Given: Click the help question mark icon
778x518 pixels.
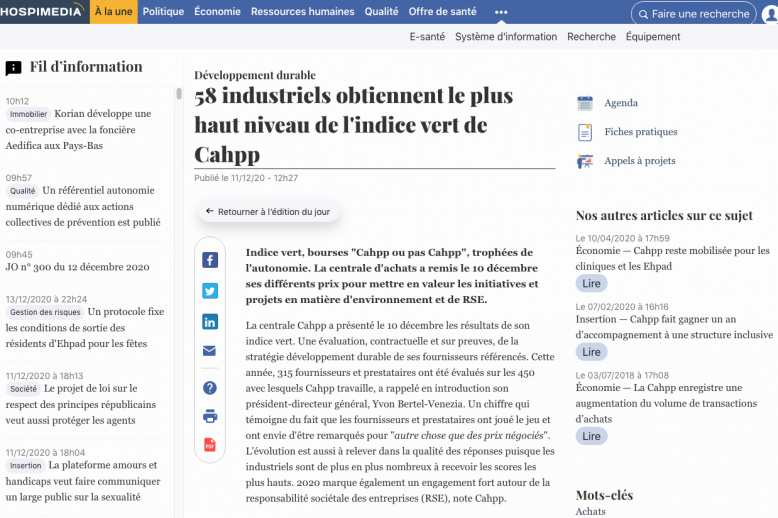Looking at the screenshot, I should (x=210, y=388).
